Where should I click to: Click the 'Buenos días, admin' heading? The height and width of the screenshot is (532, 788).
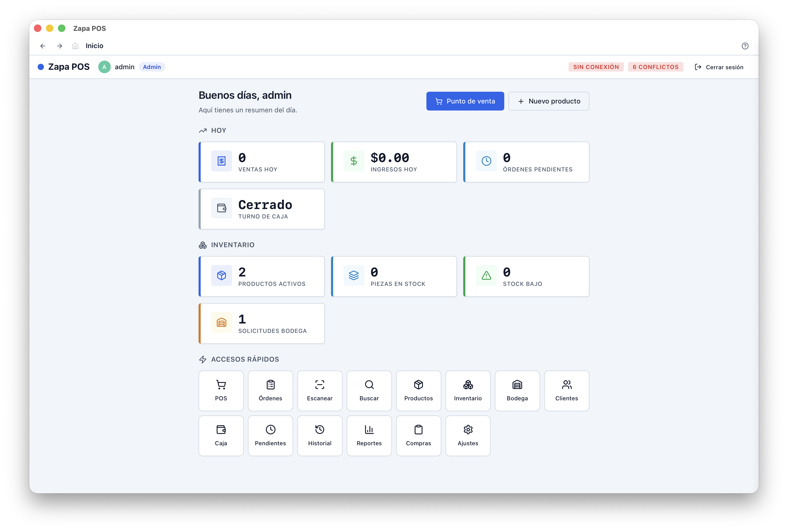(245, 95)
